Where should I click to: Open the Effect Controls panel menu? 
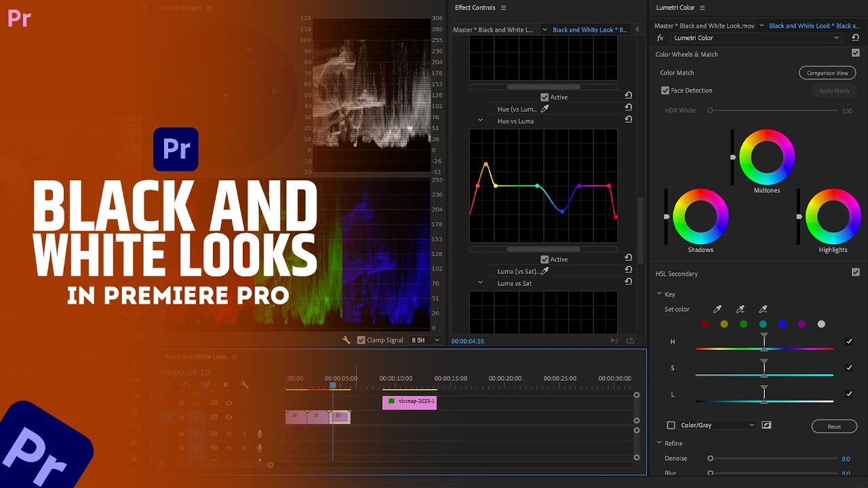point(503,7)
